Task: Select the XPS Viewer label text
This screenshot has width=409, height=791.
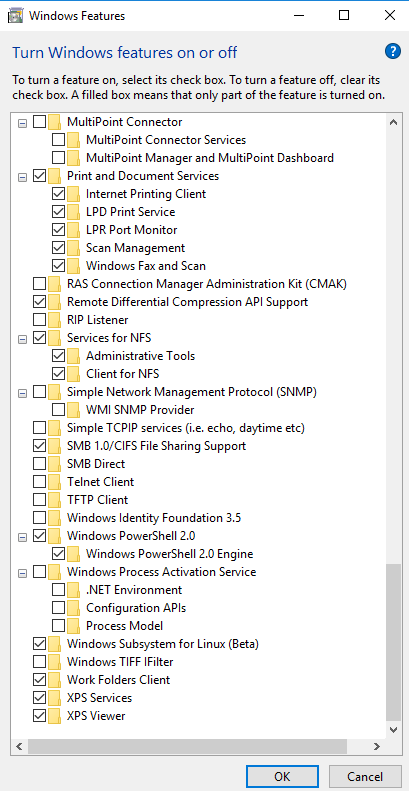Action: coord(96,716)
